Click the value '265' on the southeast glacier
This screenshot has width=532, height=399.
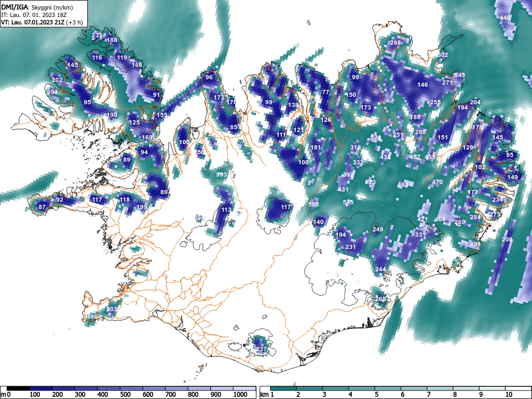click(x=381, y=299)
